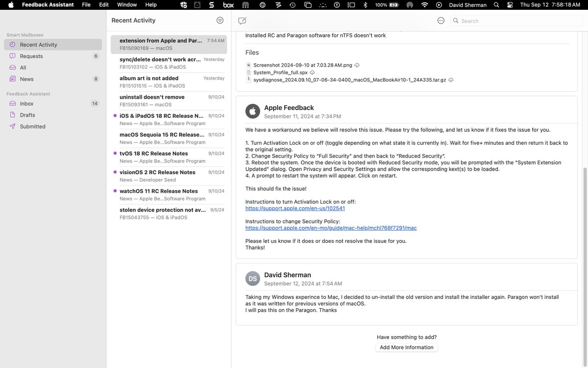
Task: Open the Apple menu
Action: pos(11,5)
